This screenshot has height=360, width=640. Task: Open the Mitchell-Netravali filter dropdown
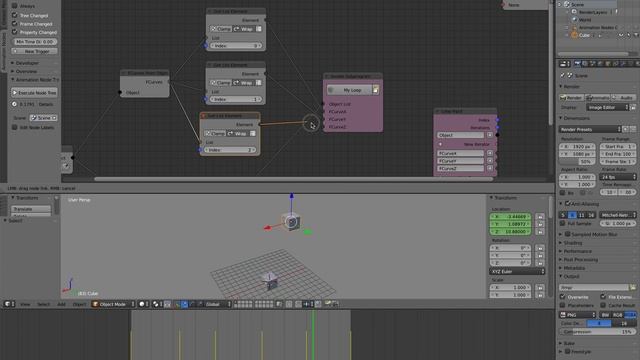tap(618, 215)
